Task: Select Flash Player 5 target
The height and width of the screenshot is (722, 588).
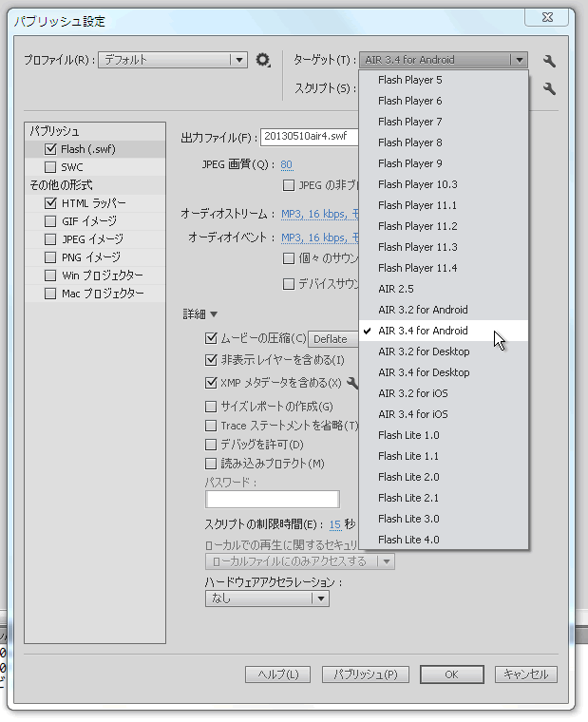Action: point(444,80)
